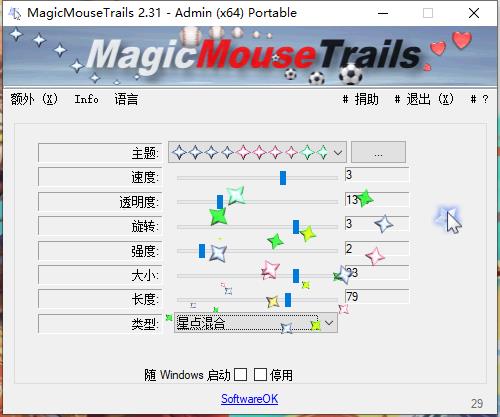Click the ... browse button next to theme
Image resolution: width=500 pixels, height=417 pixels.
click(378, 152)
